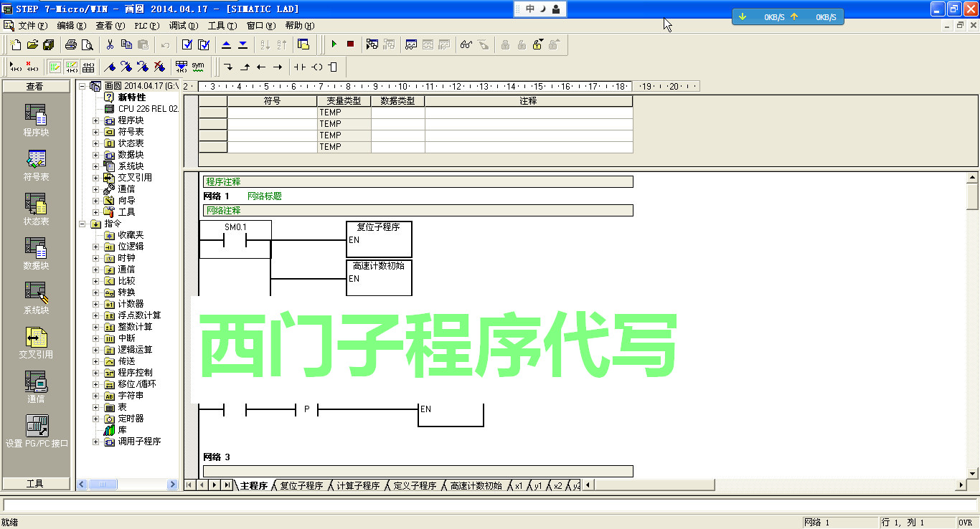
Task: Cut the selection with the scissors icon
Action: [110, 44]
